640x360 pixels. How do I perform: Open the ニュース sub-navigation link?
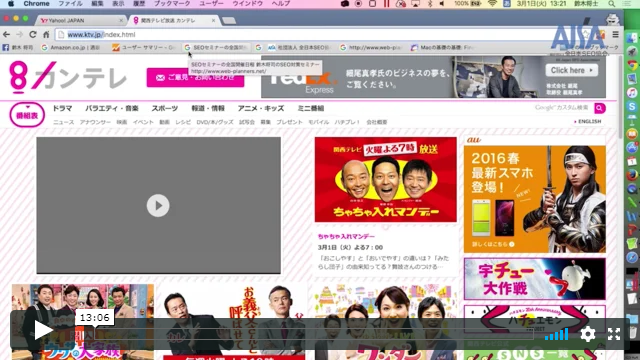64,122
